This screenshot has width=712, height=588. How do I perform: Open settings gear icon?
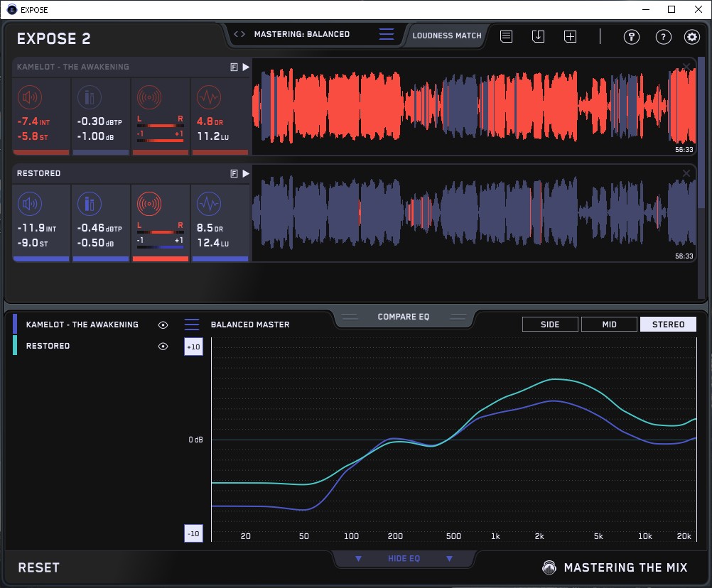tap(691, 37)
